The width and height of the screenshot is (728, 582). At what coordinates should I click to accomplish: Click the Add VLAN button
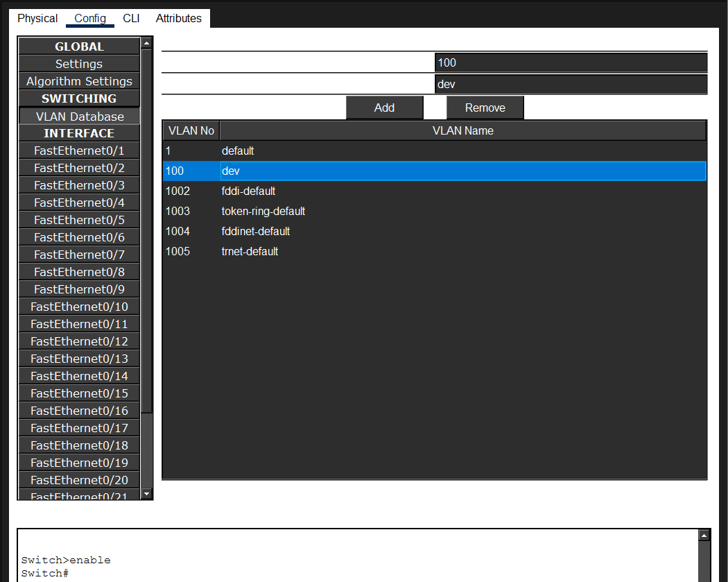pos(384,108)
